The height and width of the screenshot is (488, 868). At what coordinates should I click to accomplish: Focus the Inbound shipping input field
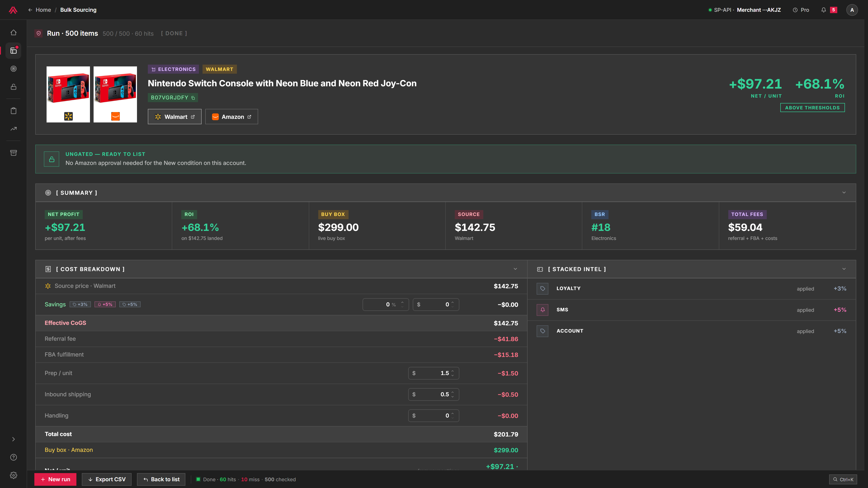click(433, 394)
